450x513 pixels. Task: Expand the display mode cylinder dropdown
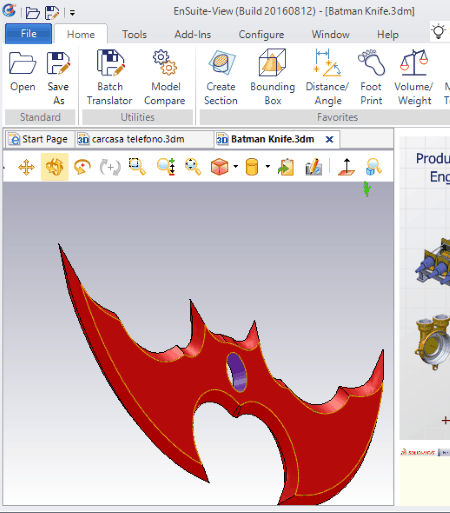pyautogui.click(x=268, y=166)
